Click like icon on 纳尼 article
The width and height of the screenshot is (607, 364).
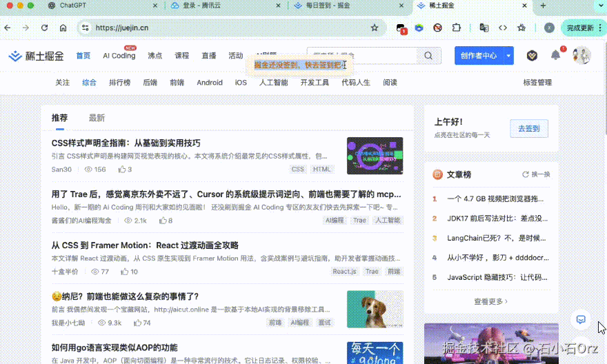pos(137,323)
